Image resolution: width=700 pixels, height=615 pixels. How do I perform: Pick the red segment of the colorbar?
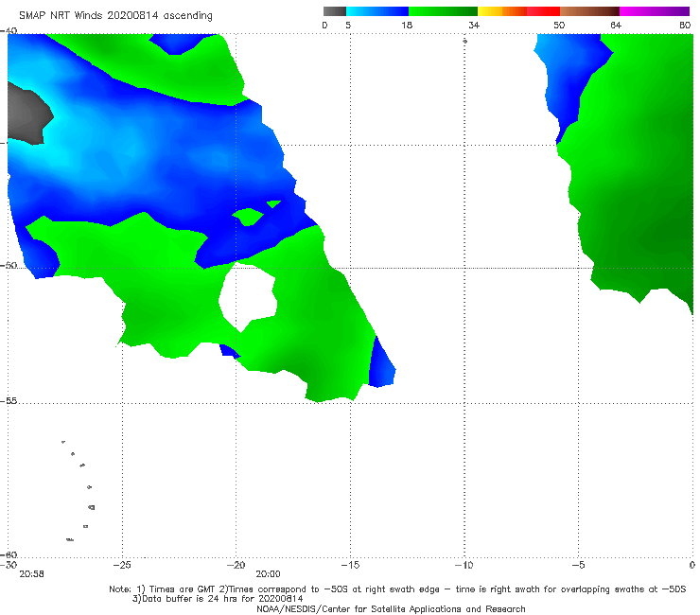[x=543, y=11]
